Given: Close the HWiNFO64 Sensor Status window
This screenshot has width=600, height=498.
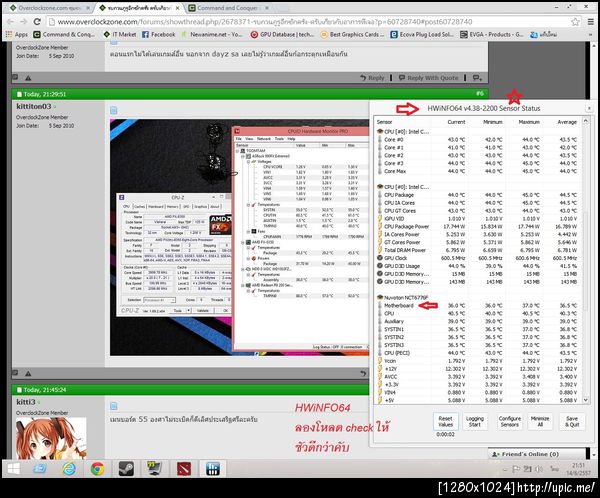Looking at the screenshot, I should point(589,108).
